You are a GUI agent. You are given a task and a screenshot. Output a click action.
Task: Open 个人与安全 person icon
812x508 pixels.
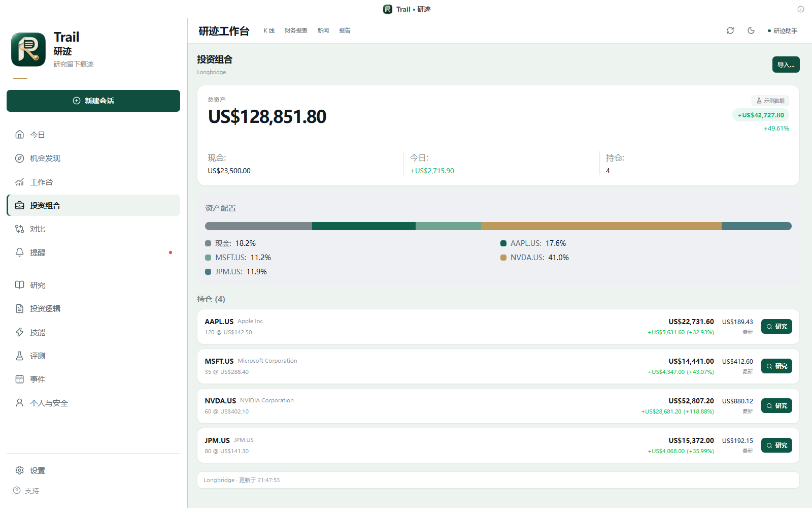click(x=20, y=403)
